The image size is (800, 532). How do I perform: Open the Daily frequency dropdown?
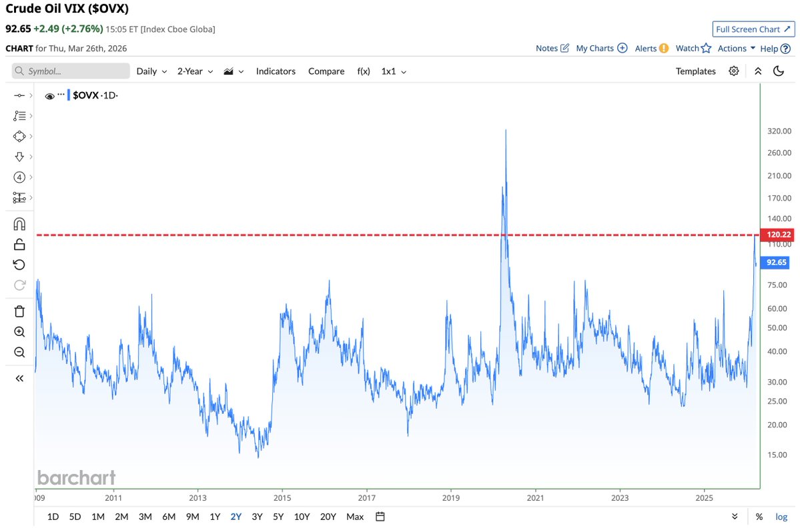pyautogui.click(x=151, y=71)
